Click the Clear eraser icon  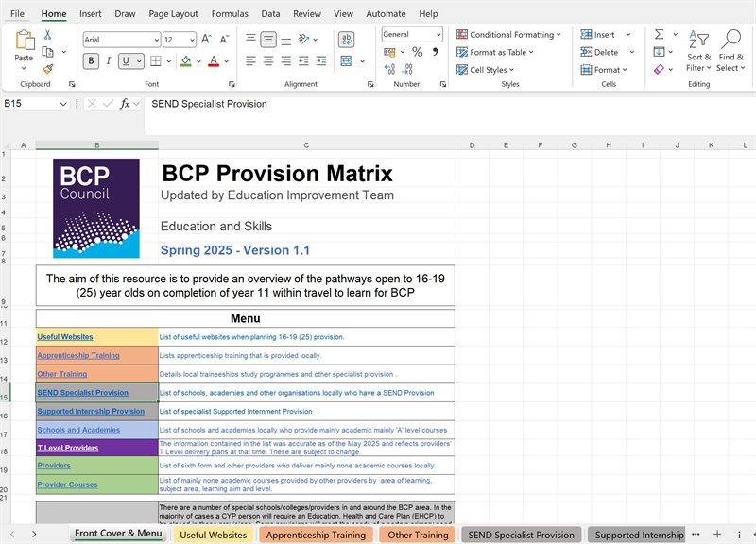[x=659, y=69]
